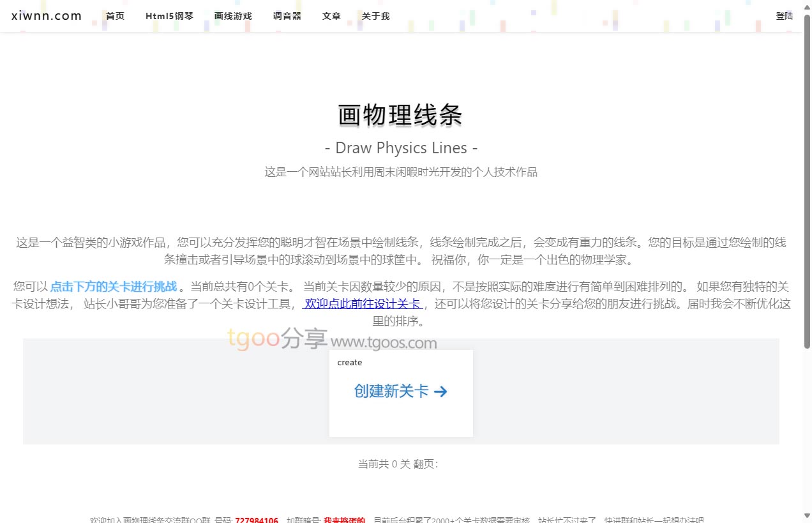Click the 'create' label on the card
The height and width of the screenshot is (523, 812).
pos(349,363)
